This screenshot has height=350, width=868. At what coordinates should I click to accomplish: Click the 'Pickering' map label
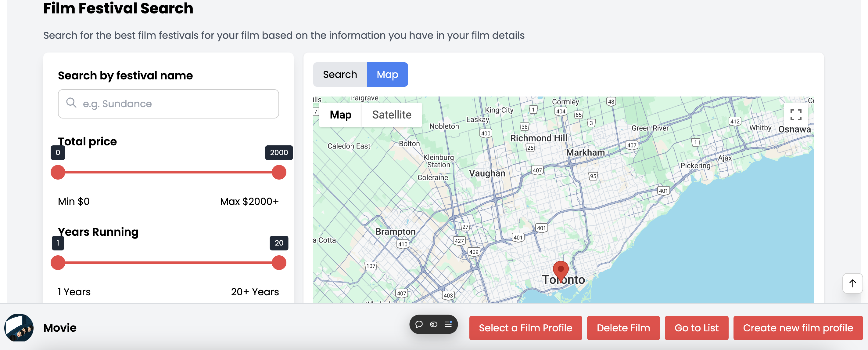coord(695,166)
